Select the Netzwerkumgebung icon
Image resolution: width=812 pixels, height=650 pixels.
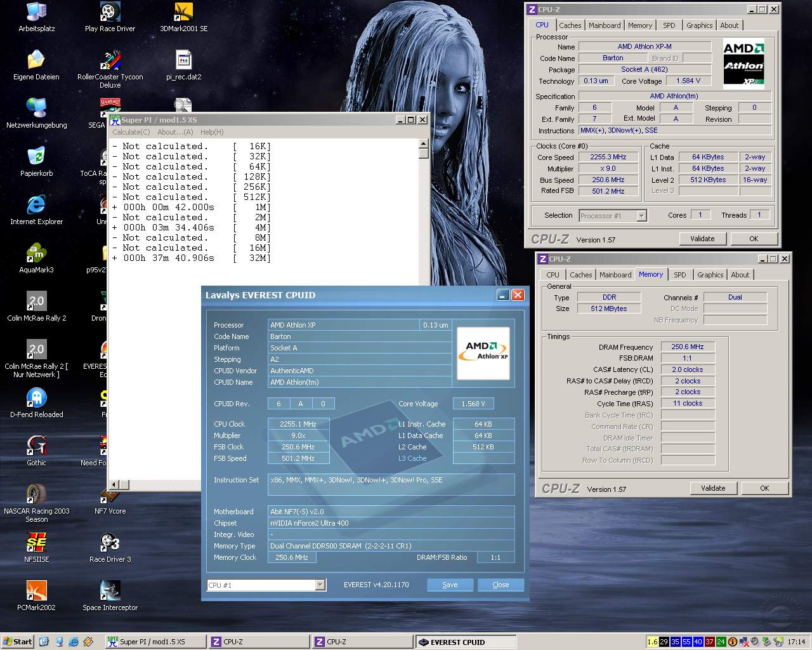pyautogui.click(x=36, y=114)
